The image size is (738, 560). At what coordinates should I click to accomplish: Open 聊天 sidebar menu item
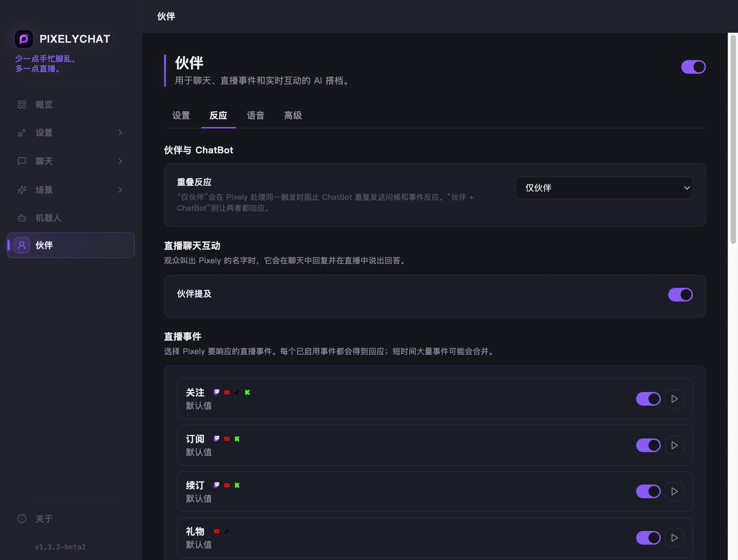[x=71, y=161]
